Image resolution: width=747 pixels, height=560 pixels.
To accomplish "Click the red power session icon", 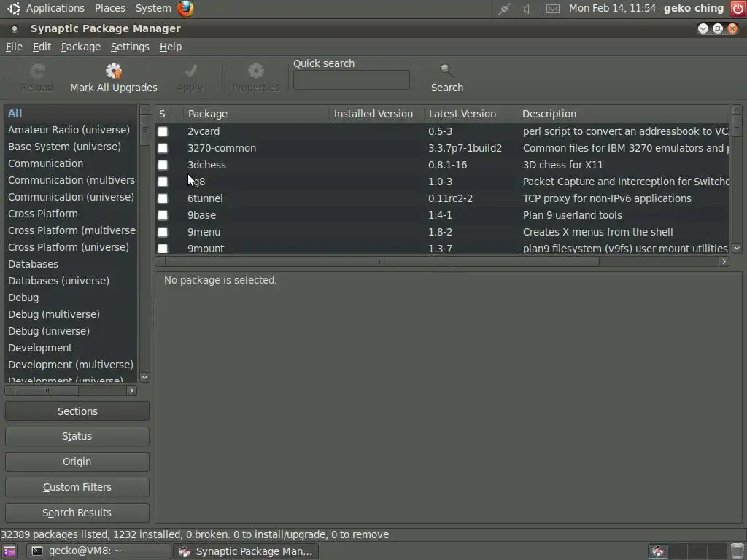I will click(738, 9).
